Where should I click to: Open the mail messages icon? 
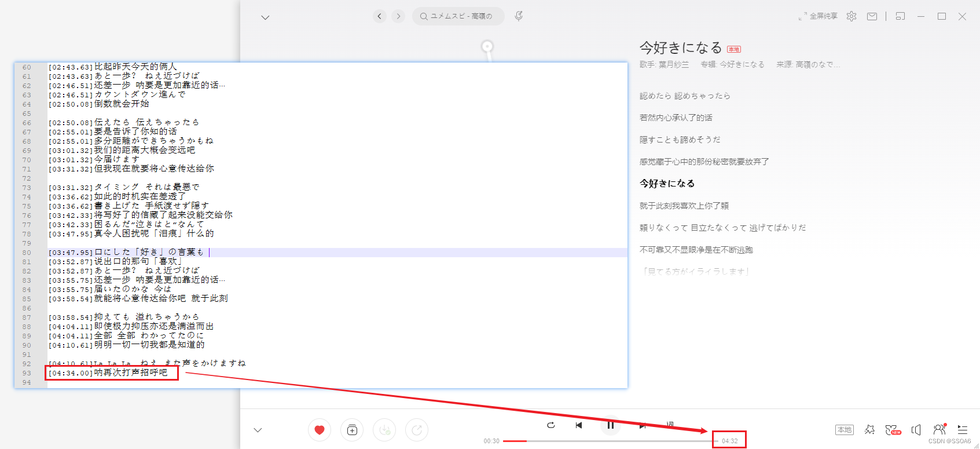[872, 16]
